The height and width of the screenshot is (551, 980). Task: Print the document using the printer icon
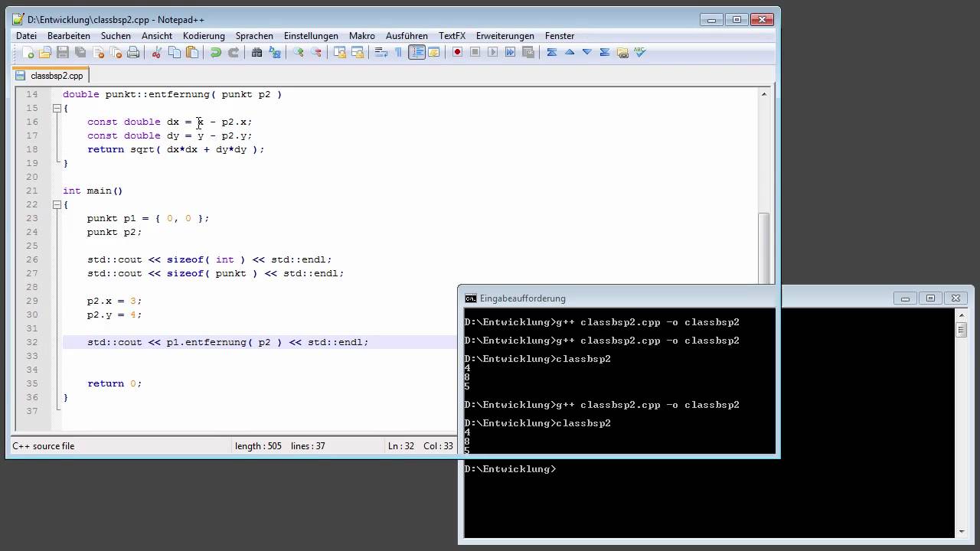[x=133, y=52]
